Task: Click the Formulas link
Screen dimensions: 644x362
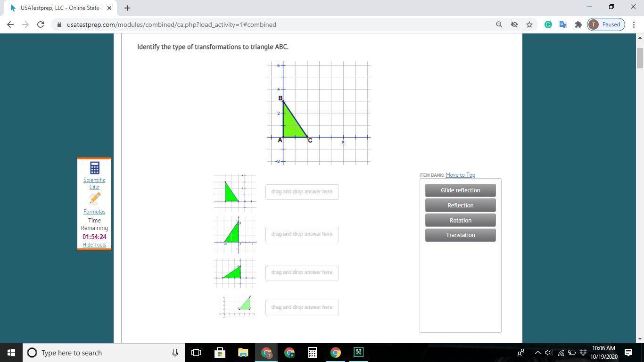Action: pos(94,212)
